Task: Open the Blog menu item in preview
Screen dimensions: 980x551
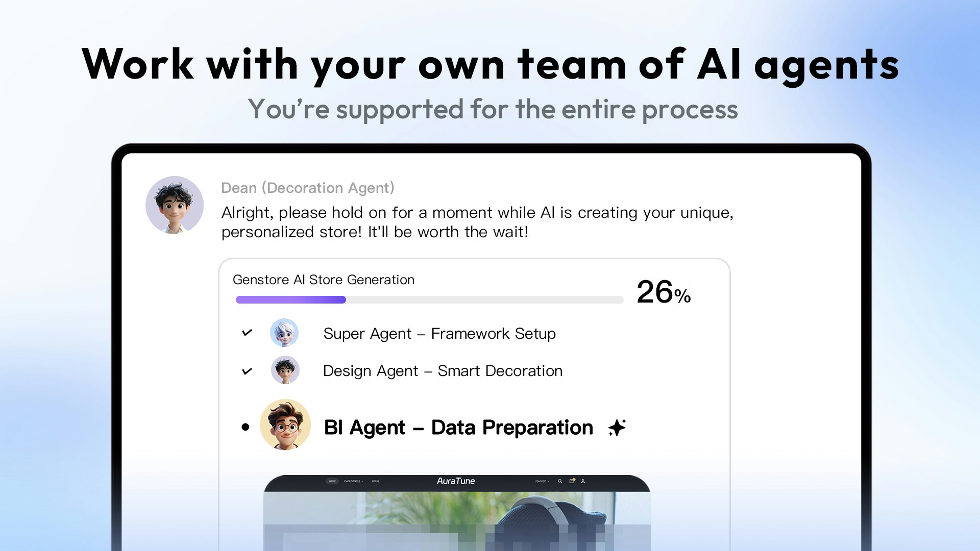Action: tap(376, 481)
